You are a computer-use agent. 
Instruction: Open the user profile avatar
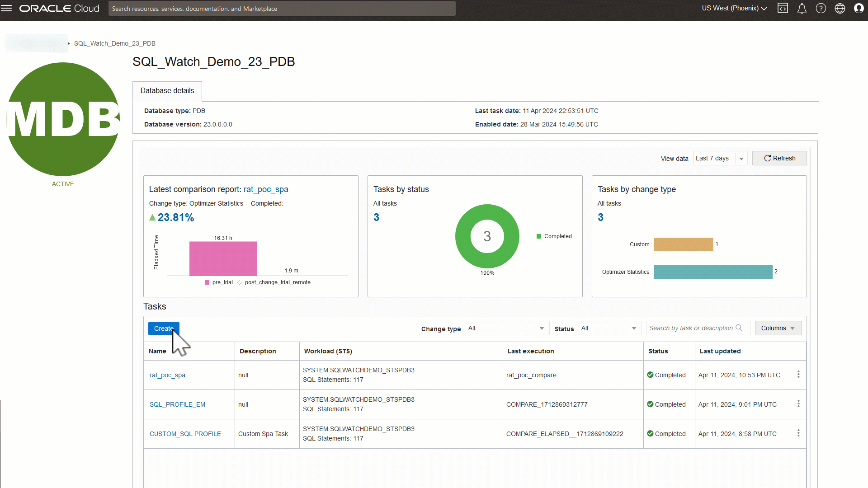(859, 8)
